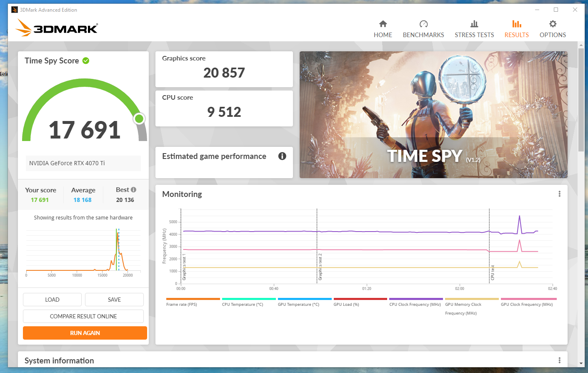Screen dimensions: 588x373
Task: Show info icon next to Best score
Action: point(133,189)
